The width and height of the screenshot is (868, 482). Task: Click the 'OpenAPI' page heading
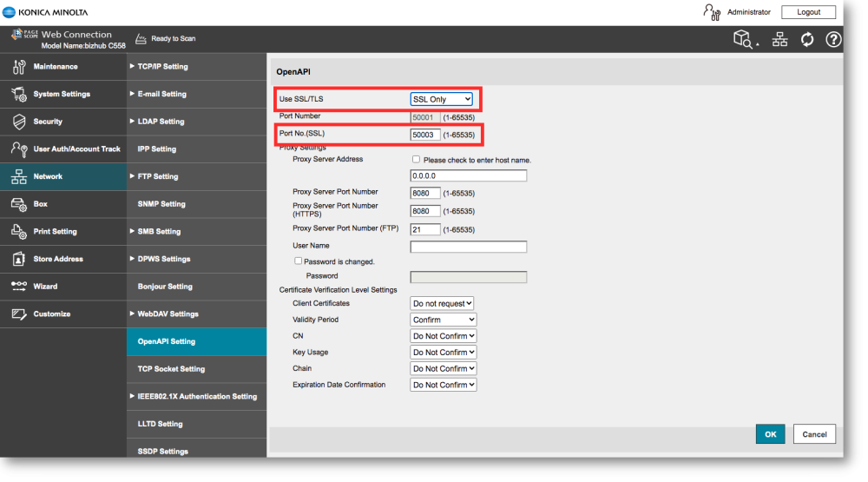[293, 72]
